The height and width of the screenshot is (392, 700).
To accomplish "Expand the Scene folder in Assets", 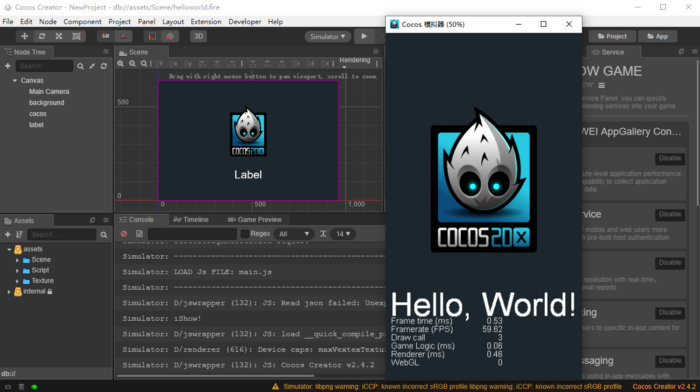I will 17,260.
